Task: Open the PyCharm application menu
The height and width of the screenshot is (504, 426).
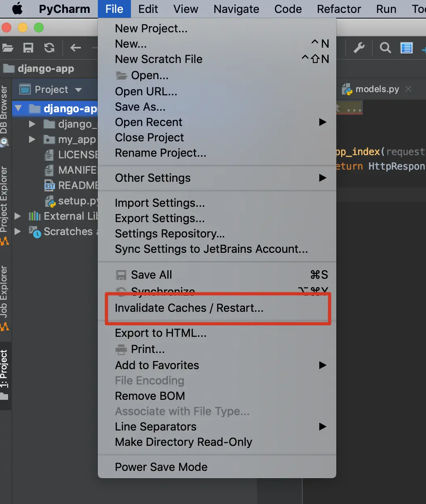Action: pos(65,9)
